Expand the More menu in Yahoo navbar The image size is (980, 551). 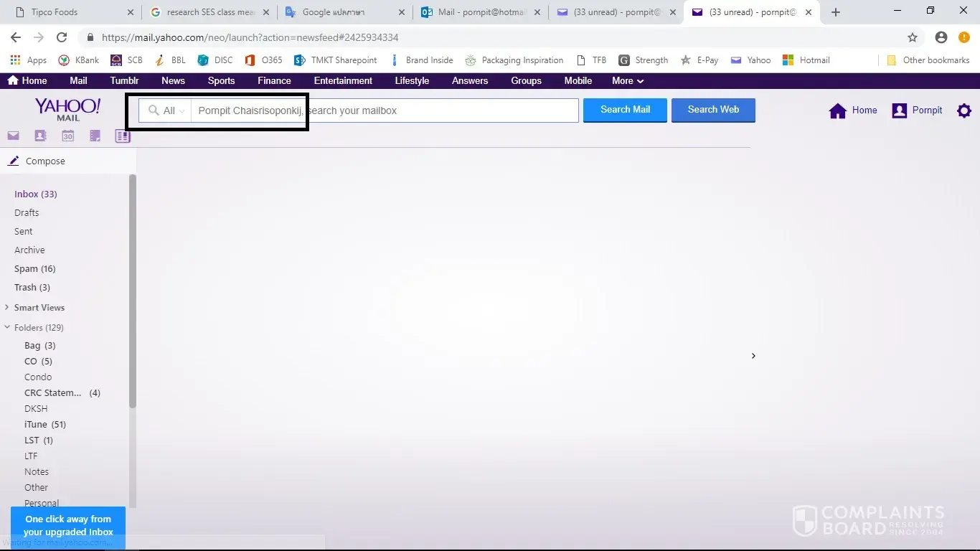pyautogui.click(x=628, y=81)
